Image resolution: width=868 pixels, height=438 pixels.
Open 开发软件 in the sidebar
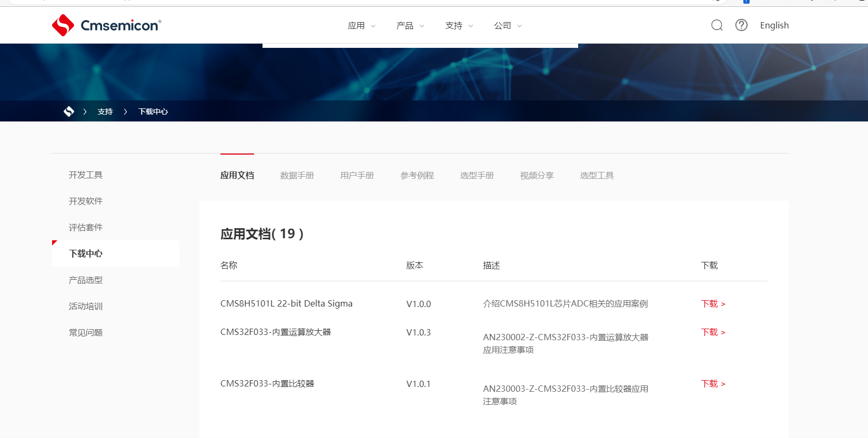86,201
